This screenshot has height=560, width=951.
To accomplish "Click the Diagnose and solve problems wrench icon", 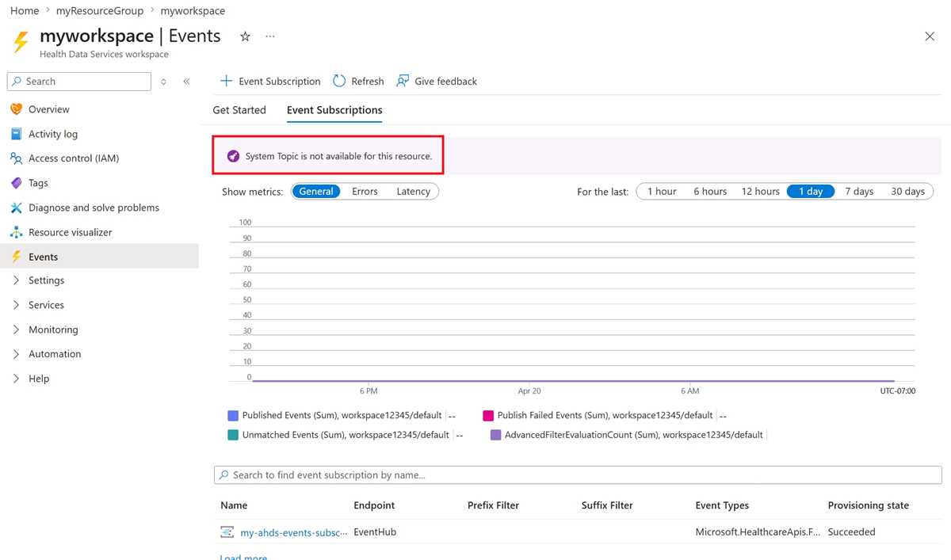I will click(x=16, y=208).
